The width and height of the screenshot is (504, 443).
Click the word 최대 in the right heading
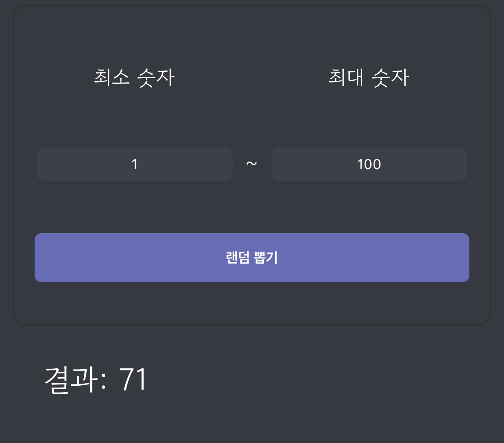(x=346, y=77)
